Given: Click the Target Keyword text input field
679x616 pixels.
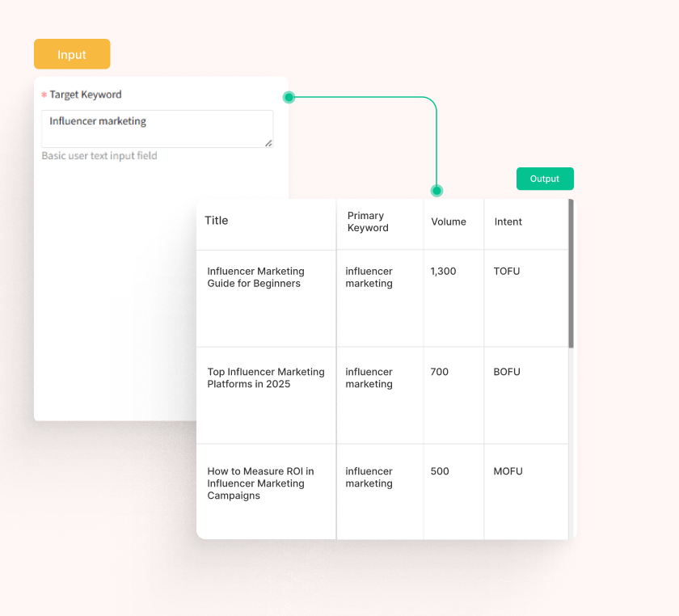Looking at the screenshot, I should coord(157,129).
